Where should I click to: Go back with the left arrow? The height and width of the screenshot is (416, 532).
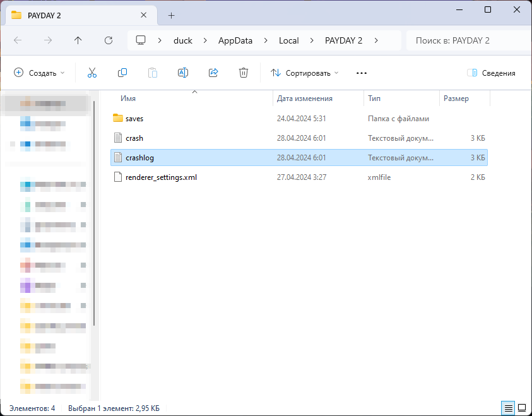coord(18,41)
